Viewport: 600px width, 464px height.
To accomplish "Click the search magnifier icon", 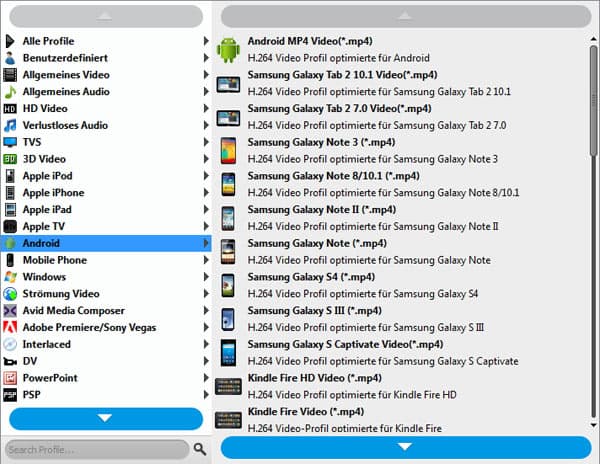I will [x=200, y=449].
